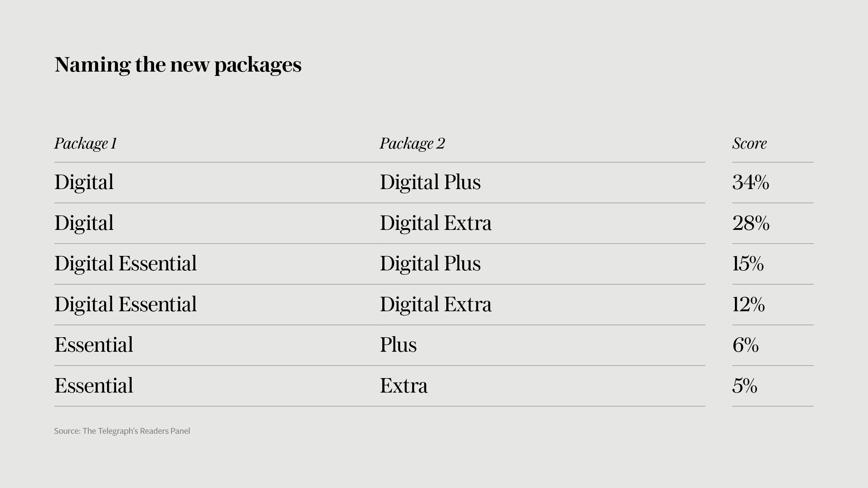Click the 6% score value

[x=745, y=345]
